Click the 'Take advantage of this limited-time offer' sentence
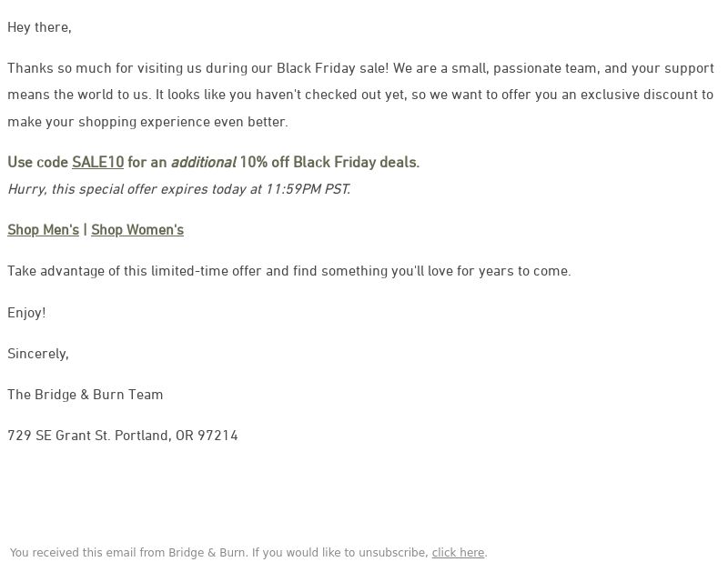 click(x=289, y=271)
